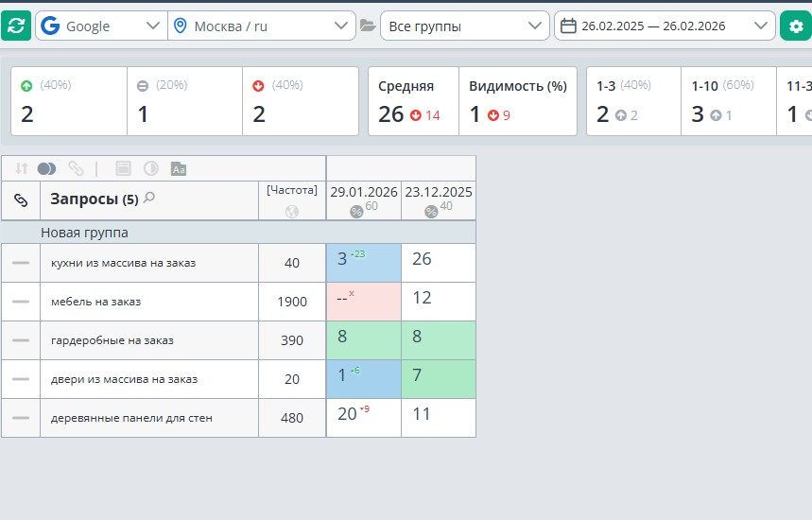This screenshot has width=812, height=520.
Task: Select query деревянные панели для стен
Action: pos(131,419)
